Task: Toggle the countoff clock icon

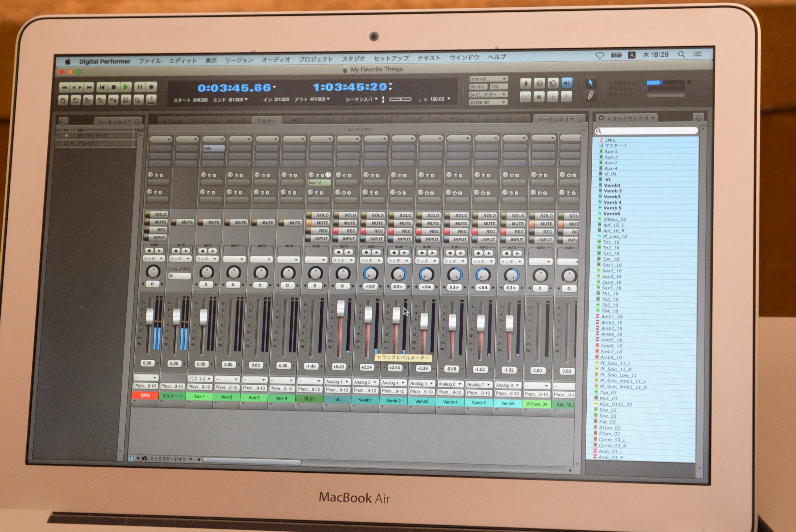Action: (540, 84)
